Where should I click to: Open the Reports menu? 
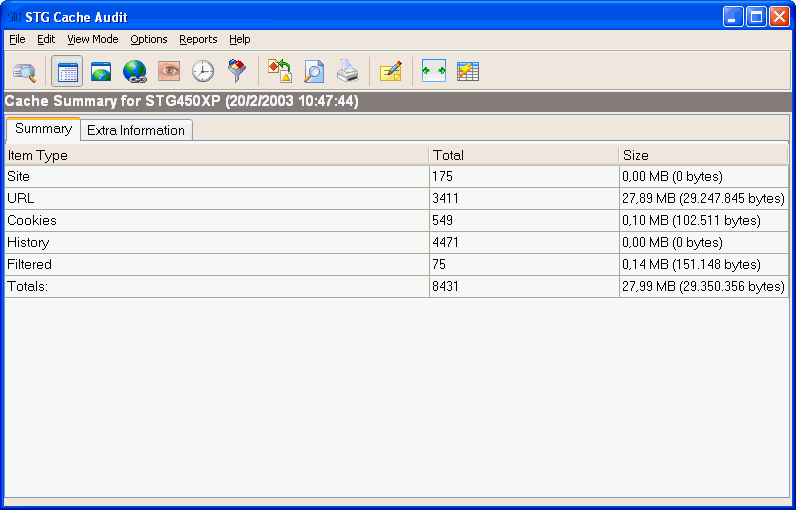pos(198,39)
